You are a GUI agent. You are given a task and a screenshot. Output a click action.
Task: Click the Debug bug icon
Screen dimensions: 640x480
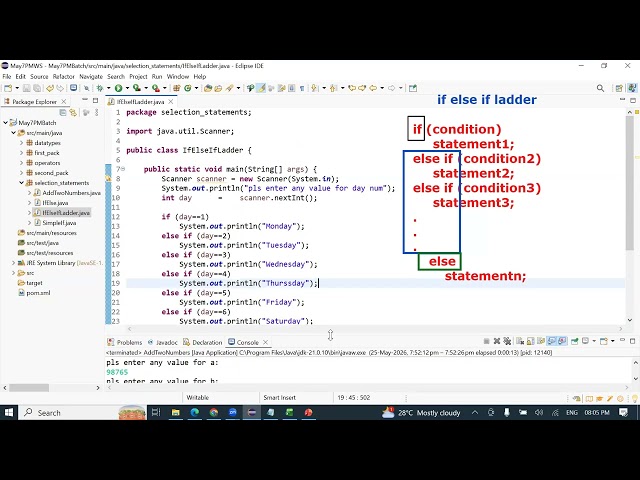100,88
